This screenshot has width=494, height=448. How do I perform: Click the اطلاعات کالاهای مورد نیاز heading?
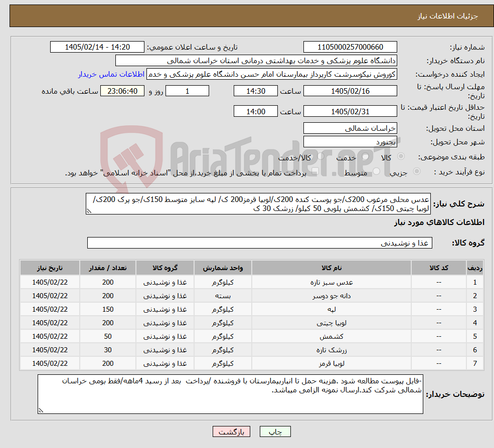[439, 222]
